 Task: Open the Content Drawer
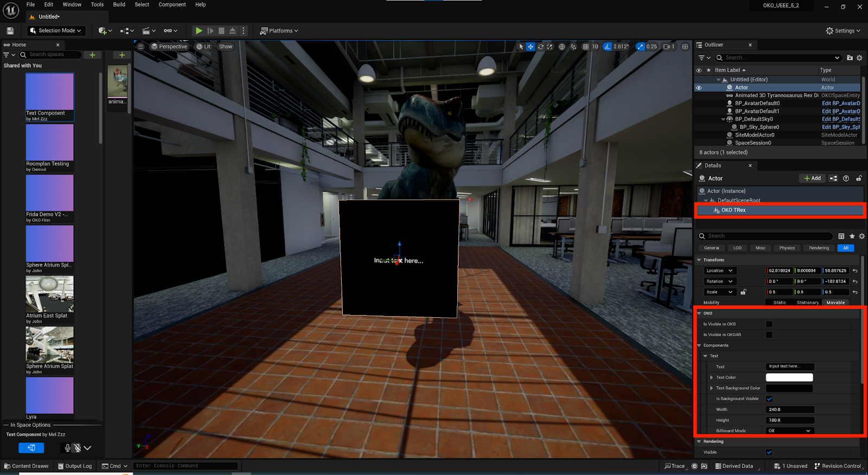click(27, 466)
